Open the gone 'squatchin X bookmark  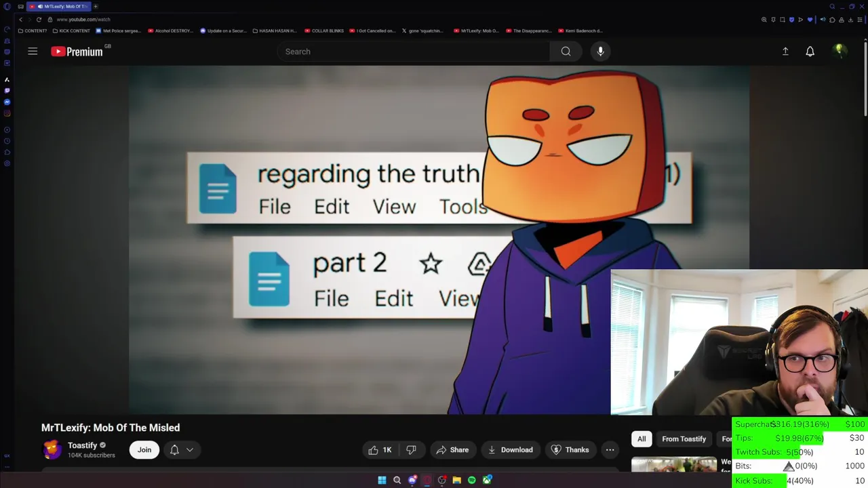tap(422, 30)
